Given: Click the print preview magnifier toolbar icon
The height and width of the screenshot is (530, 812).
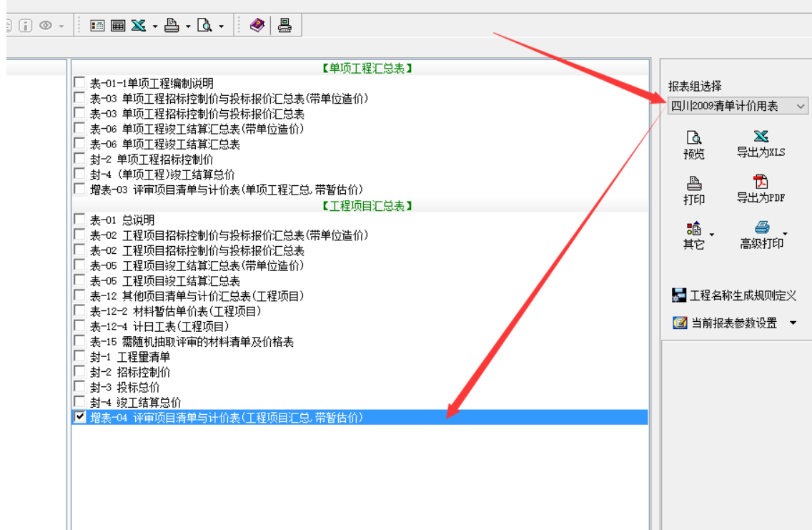Looking at the screenshot, I should click(205, 26).
